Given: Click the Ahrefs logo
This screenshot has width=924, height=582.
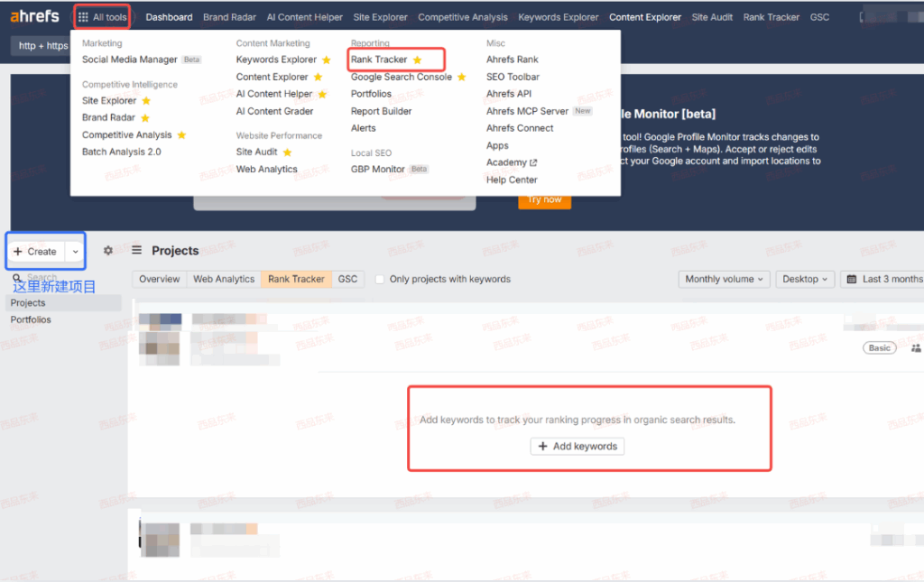Looking at the screenshot, I should pyautogui.click(x=36, y=17).
